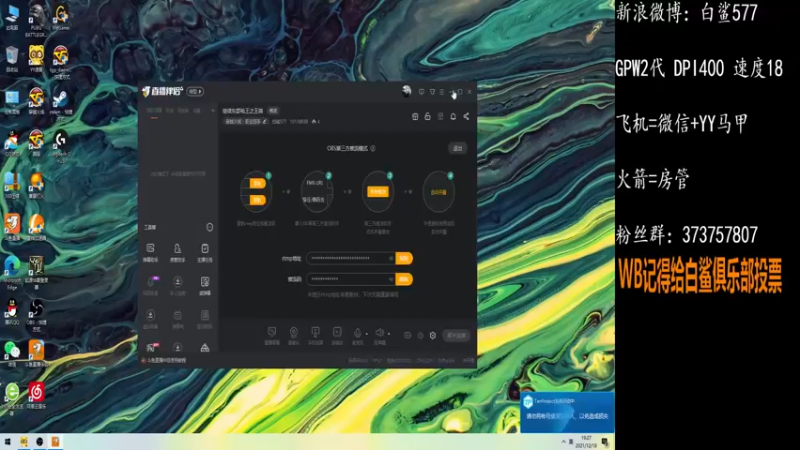Screen dimensions: 800x450
Task: Expand the microphone options arrow
Action: pyautogui.click(x=367, y=334)
